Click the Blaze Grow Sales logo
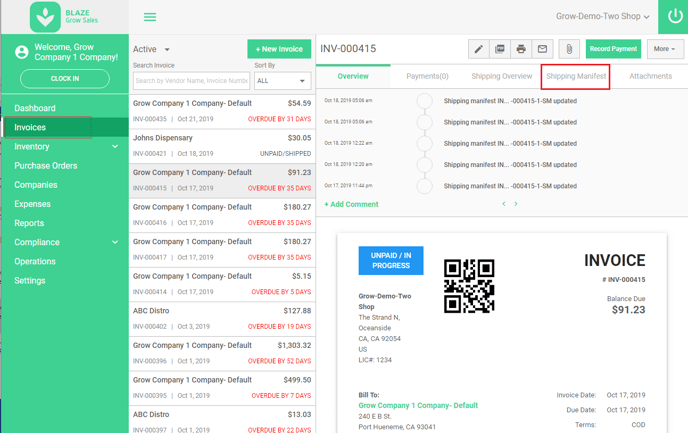 pos(64,17)
